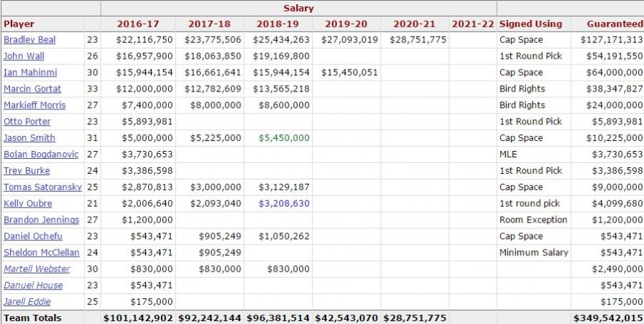Open Bojan Bogdanovic player link
Image resolution: width=644 pixels, height=324 pixels.
coord(41,154)
